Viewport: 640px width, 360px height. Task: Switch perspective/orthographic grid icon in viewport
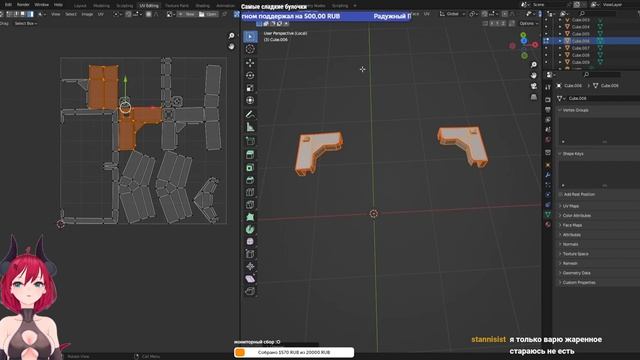[533, 97]
